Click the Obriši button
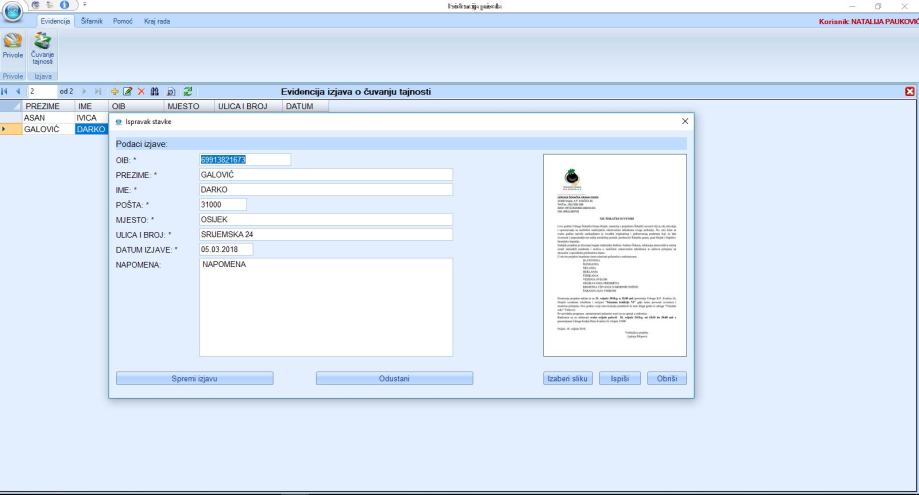Viewport: 919px width, 495px height. [x=667, y=378]
